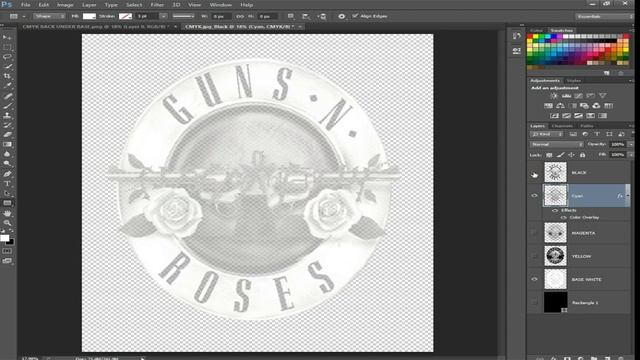Click the Stroke color swatch in options bar

(125, 16)
